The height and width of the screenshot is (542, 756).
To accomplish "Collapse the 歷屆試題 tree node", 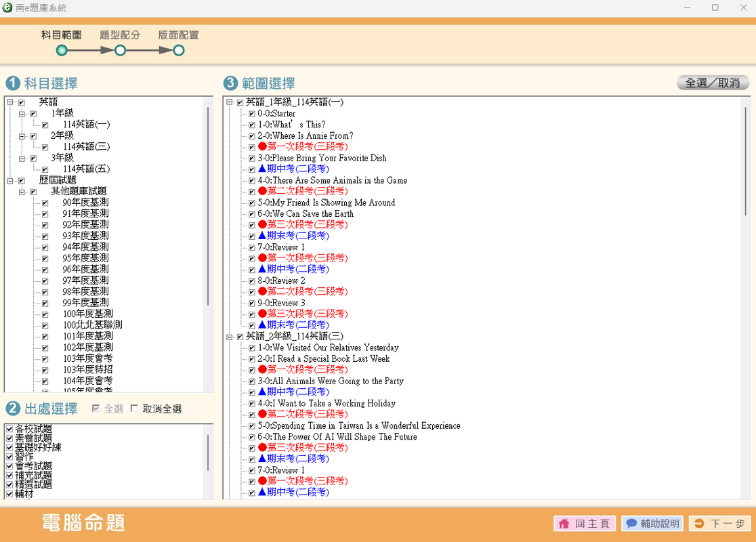I will [x=10, y=181].
